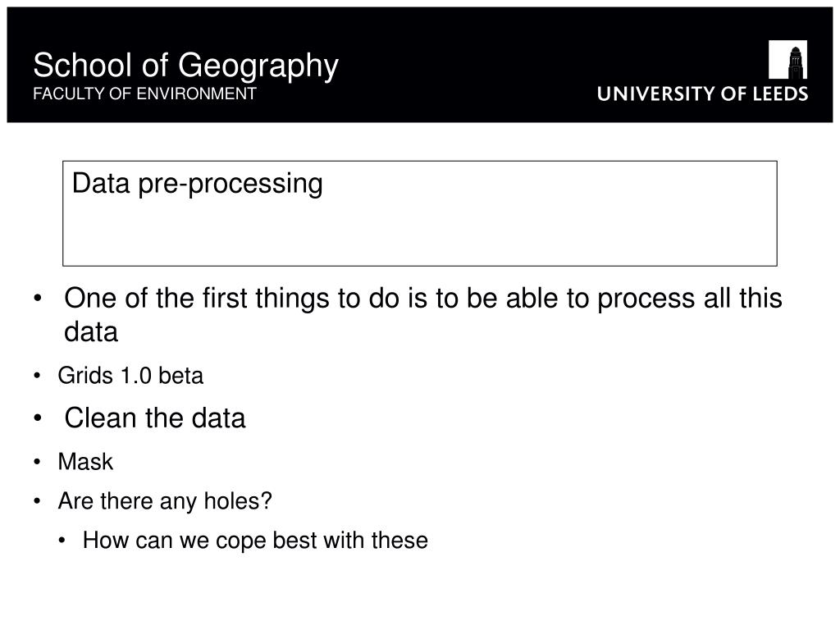
Task: Select the "UNIVERSITY OF LEEDS" wordmark
Action: [702, 94]
